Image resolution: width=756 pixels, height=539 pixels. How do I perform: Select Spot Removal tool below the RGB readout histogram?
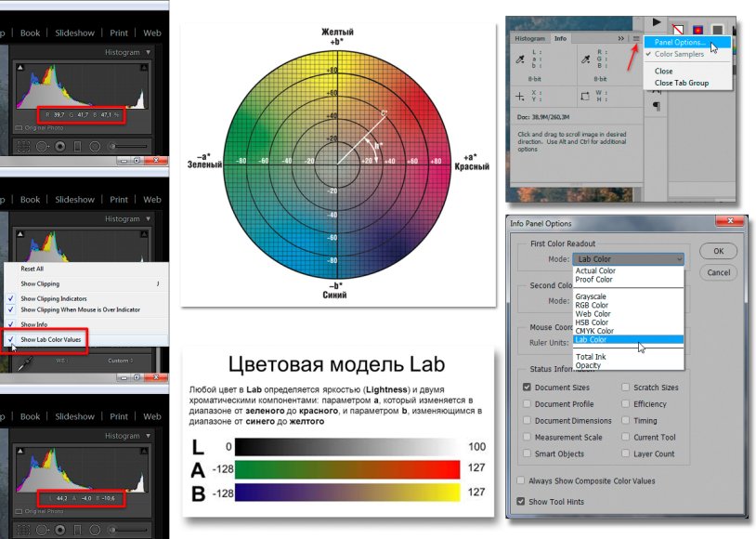40,146
